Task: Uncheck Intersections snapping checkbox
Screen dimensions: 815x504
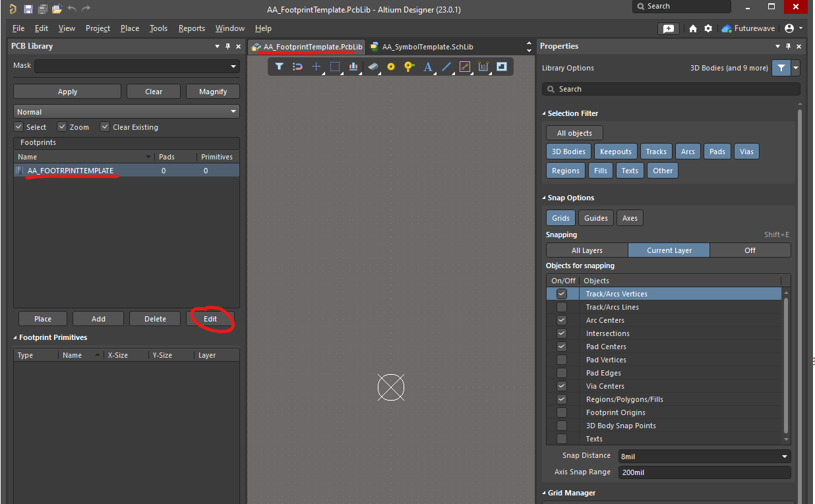Action: (x=562, y=333)
